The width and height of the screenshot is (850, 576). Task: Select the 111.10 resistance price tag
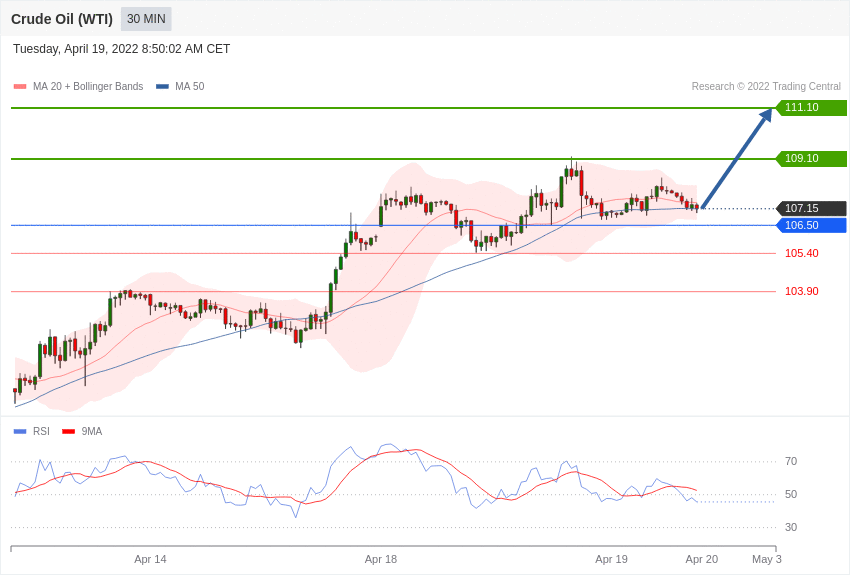[812, 107]
